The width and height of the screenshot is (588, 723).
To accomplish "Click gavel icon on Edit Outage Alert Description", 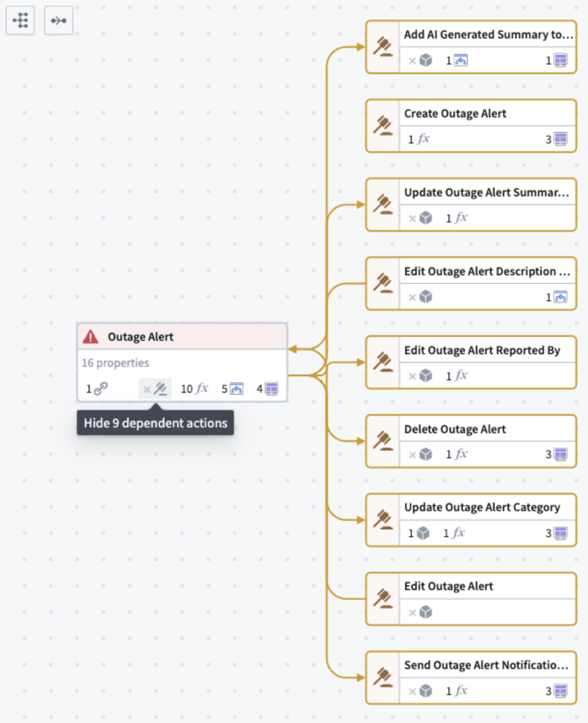I will 383,284.
